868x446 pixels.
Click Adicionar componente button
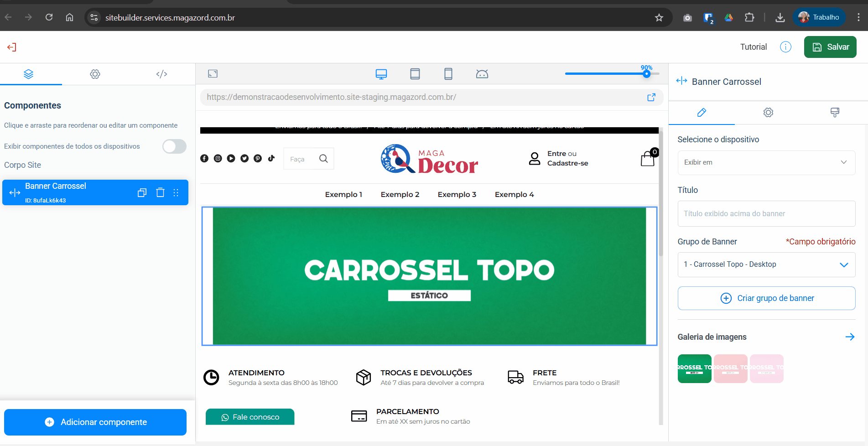[x=95, y=422]
